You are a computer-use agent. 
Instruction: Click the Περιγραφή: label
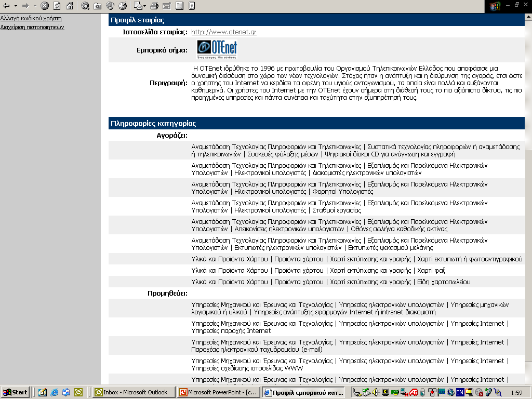click(169, 83)
